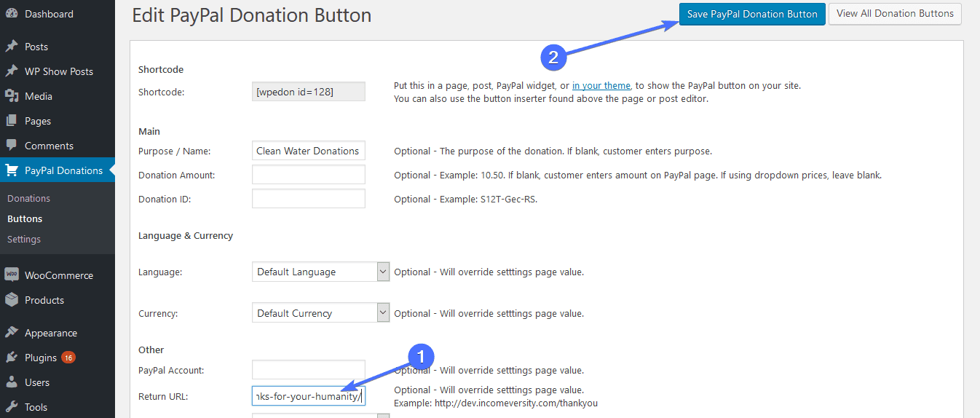
Task: Click the Plugins plug icon
Action: pos(12,358)
